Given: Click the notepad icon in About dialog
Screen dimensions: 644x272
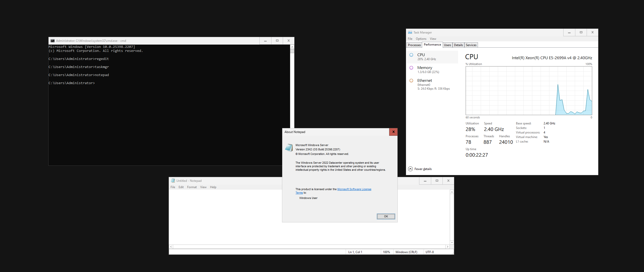Looking at the screenshot, I should pos(289,148).
